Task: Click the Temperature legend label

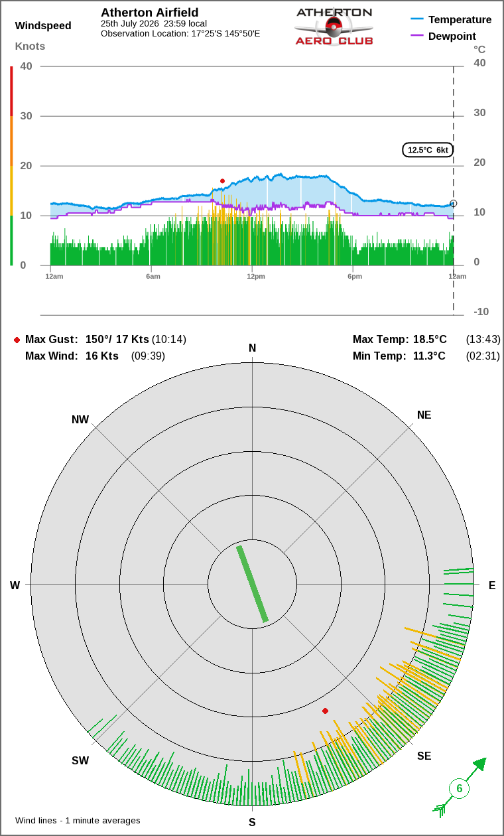Action: click(x=460, y=20)
